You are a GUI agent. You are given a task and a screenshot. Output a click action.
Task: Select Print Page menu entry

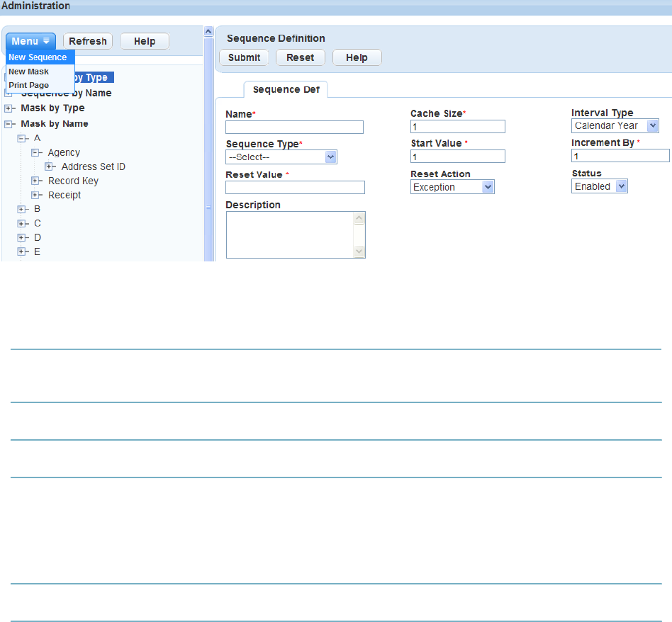point(29,85)
